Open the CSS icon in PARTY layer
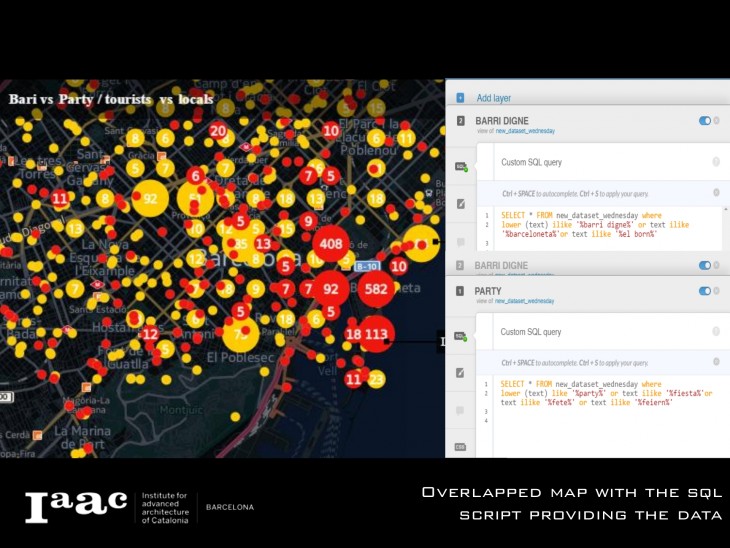 pyautogui.click(x=460, y=447)
